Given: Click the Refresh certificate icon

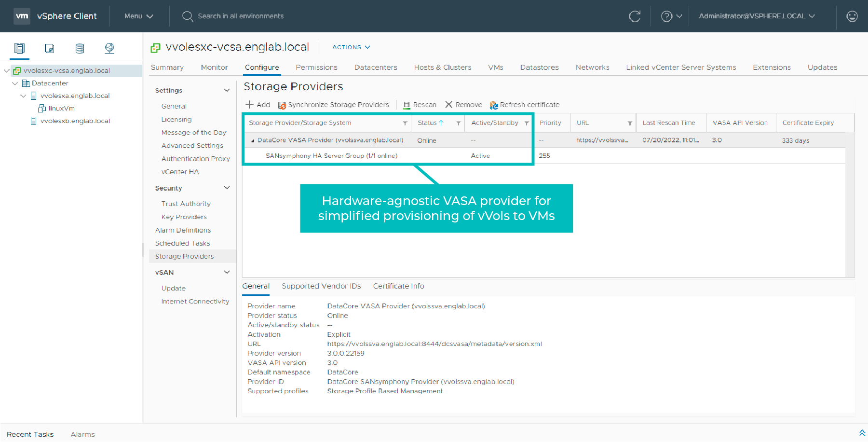Looking at the screenshot, I should click(x=494, y=105).
